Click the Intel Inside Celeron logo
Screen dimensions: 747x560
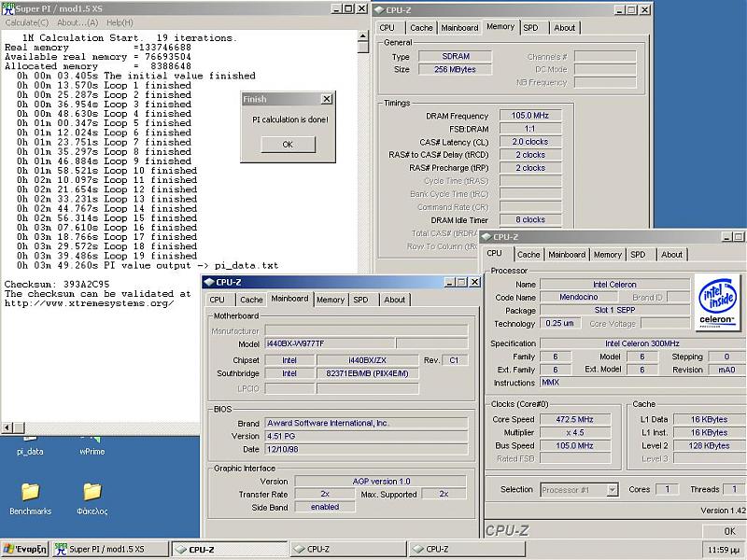[x=717, y=302]
